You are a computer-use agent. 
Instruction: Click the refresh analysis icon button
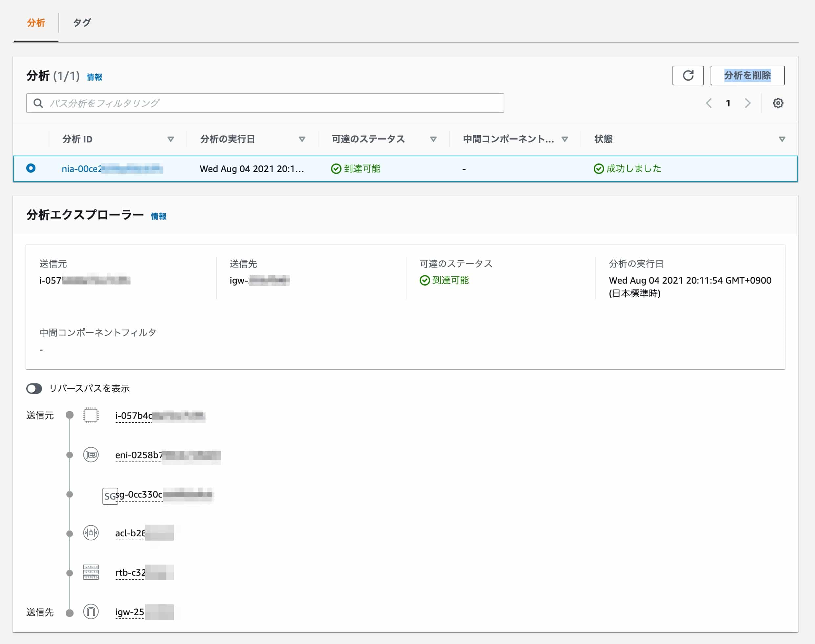(688, 75)
